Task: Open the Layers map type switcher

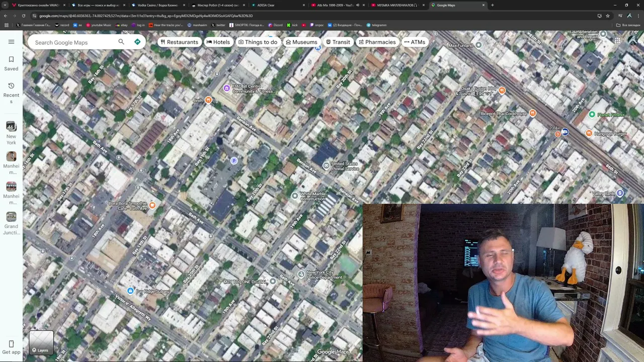Action: pos(41,342)
